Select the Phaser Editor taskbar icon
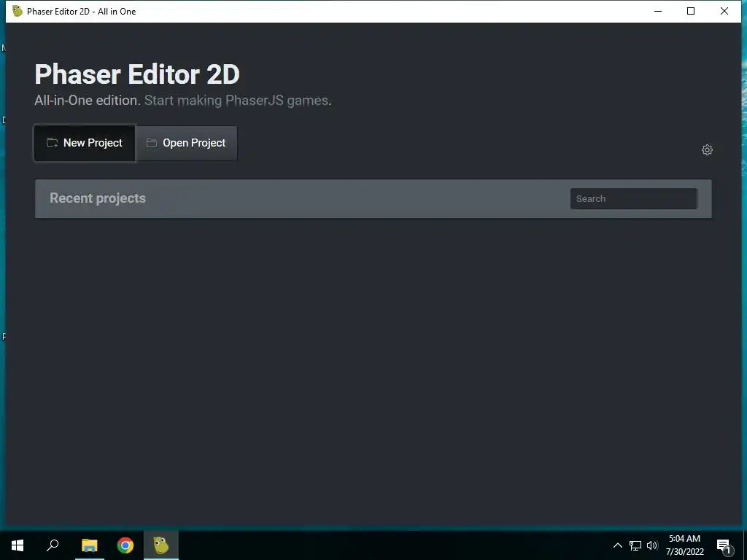The width and height of the screenshot is (747, 560). point(161,545)
